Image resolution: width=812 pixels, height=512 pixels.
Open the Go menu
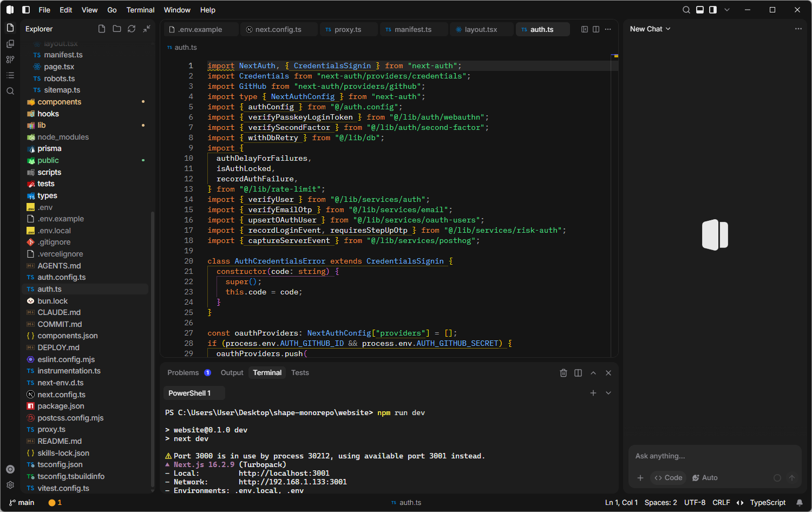(112, 10)
